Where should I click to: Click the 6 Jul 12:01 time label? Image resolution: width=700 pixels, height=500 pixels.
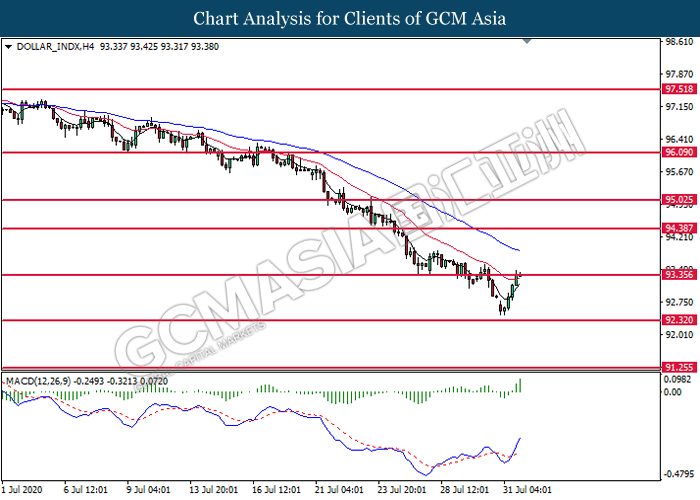(86, 490)
